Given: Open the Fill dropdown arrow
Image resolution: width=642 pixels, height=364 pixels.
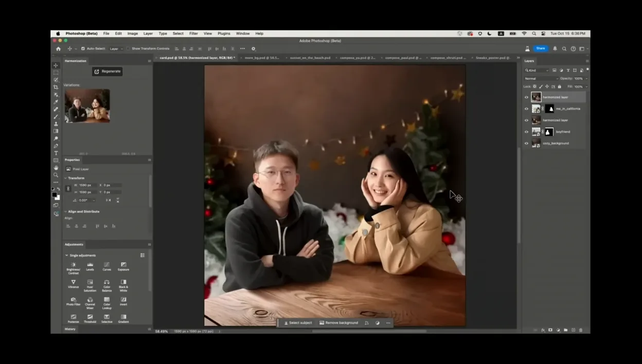Looking at the screenshot, I should (586, 86).
